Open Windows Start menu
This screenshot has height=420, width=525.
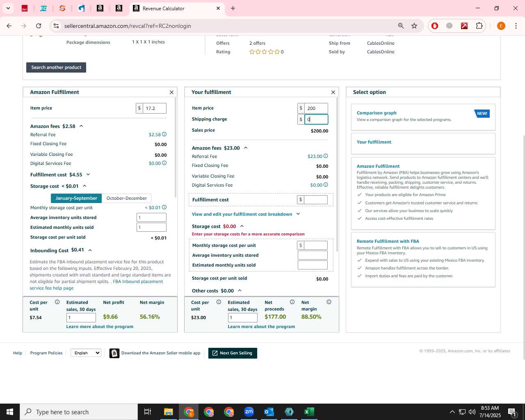[x=10, y=412]
